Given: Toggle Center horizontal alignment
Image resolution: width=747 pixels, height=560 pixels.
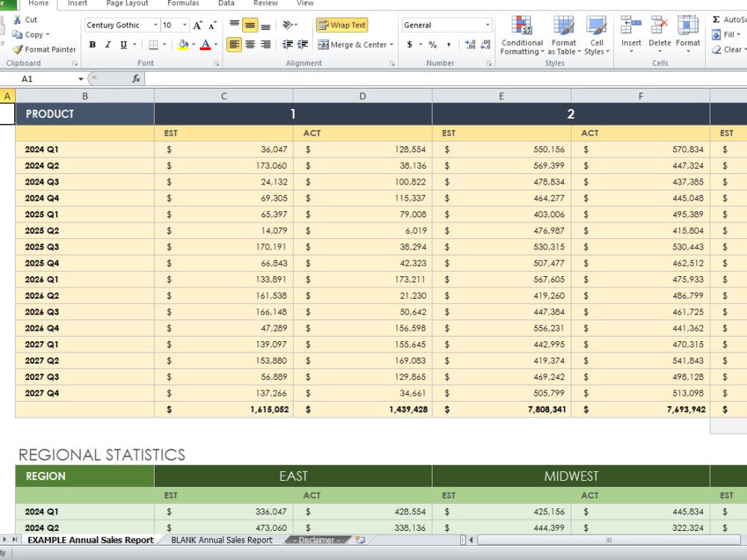Looking at the screenshot, I should [x=250, y=45].
